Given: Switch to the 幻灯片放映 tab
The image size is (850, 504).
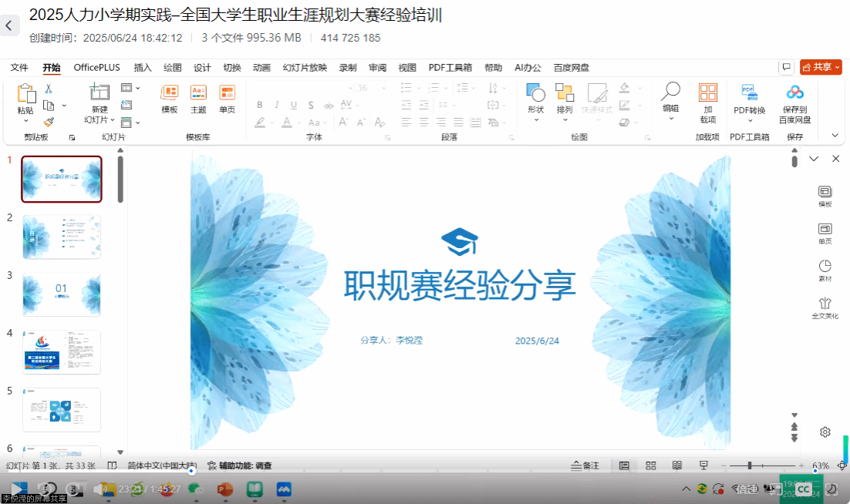Looking at the screenshot, I should tap(305, 68).
